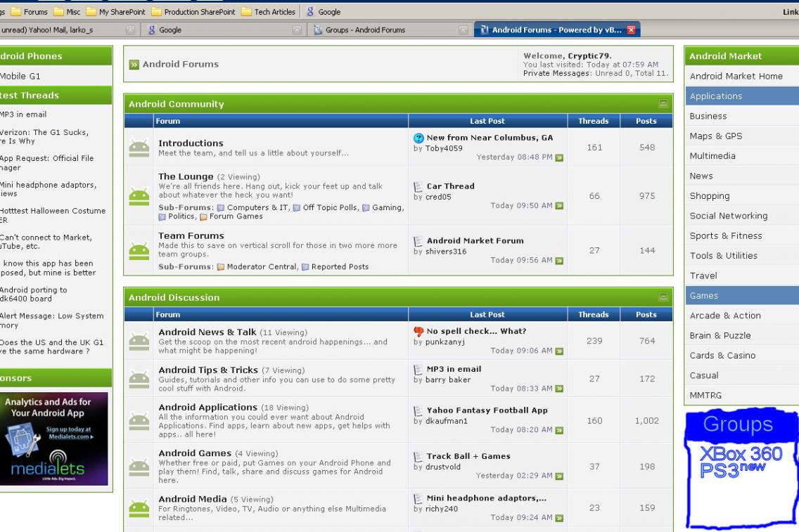
Task: Close the Android Forums browser tab
Action: point(630,30)
